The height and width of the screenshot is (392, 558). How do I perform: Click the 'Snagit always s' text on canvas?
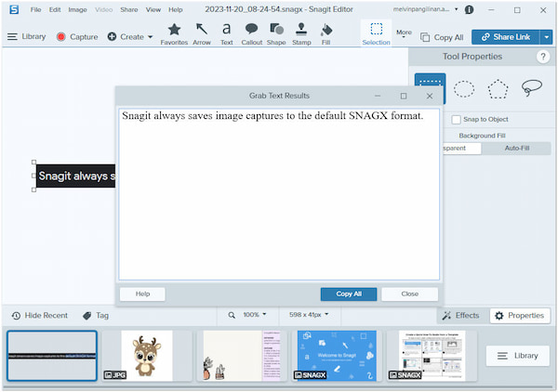pos(76,176)
